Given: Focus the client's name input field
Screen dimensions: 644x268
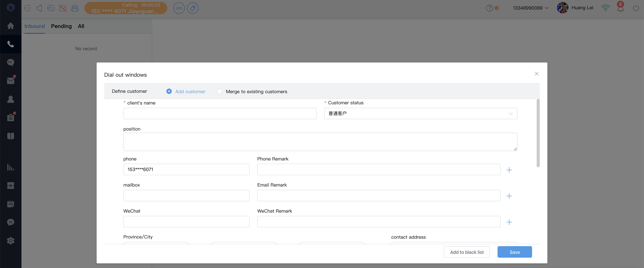Looking at the screenshot, I should [220, 113].
